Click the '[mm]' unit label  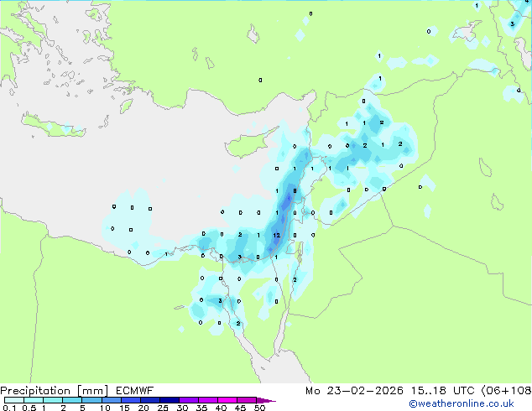pos(92,391)
